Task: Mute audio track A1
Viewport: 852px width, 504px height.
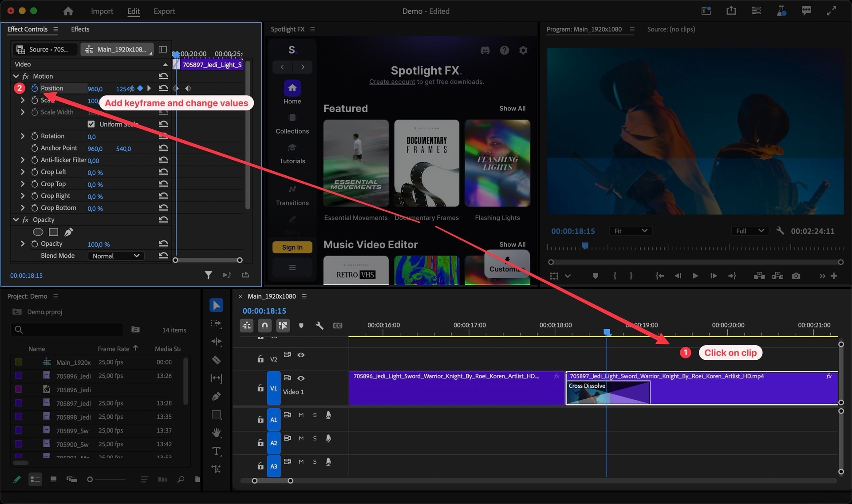Action: click(301, 415)
